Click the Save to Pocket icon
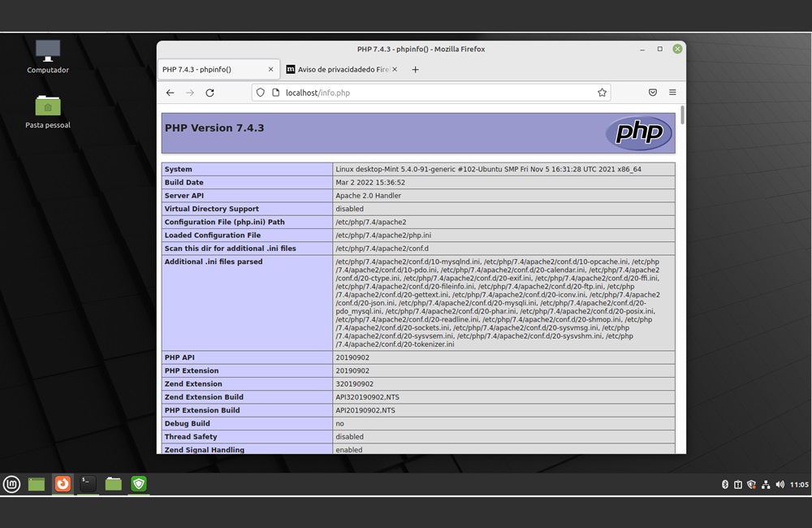The width and height of the screenshot is (812, 528). [x=652, y=93]
